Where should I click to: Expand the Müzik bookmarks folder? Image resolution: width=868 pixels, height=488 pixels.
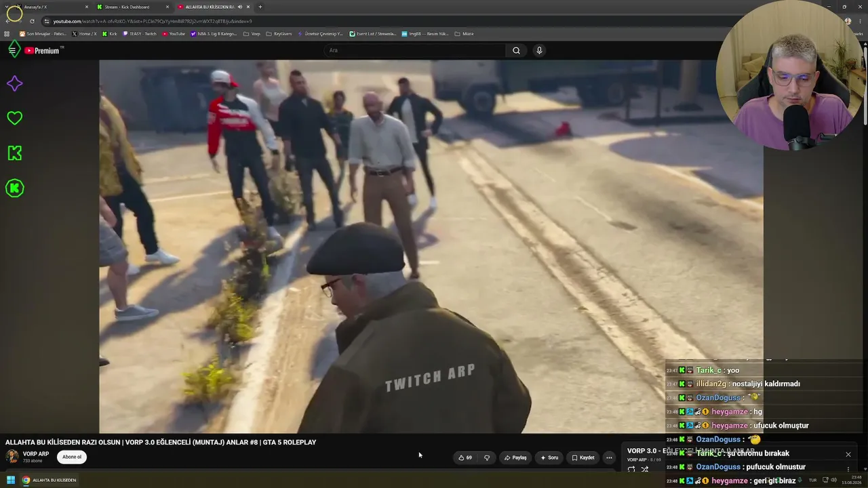[465, 34]
